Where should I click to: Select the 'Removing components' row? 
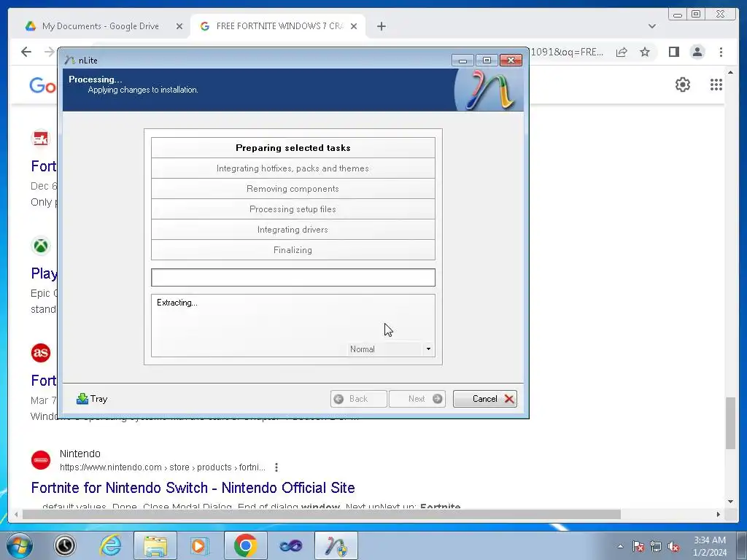pyautogui.click(x=293, y=189)
